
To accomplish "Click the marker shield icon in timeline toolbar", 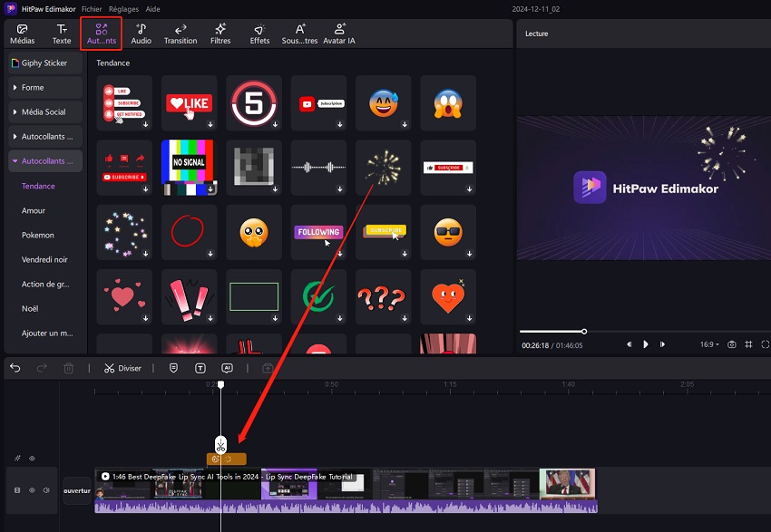I will point(173,368).
